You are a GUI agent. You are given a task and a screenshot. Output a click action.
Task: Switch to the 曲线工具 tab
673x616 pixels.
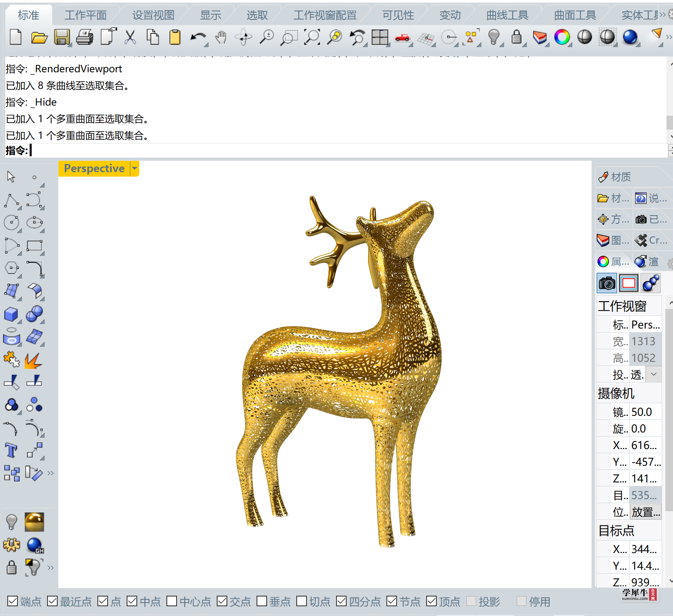click(507, 15)
